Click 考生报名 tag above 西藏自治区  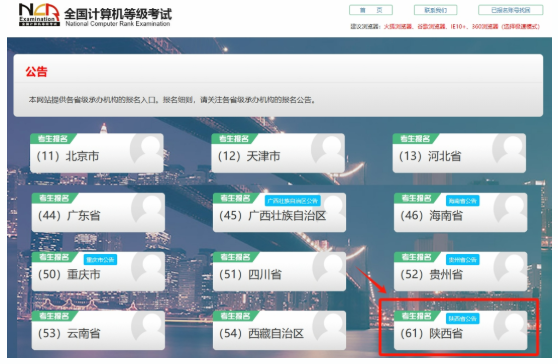(x=235, y=316)
